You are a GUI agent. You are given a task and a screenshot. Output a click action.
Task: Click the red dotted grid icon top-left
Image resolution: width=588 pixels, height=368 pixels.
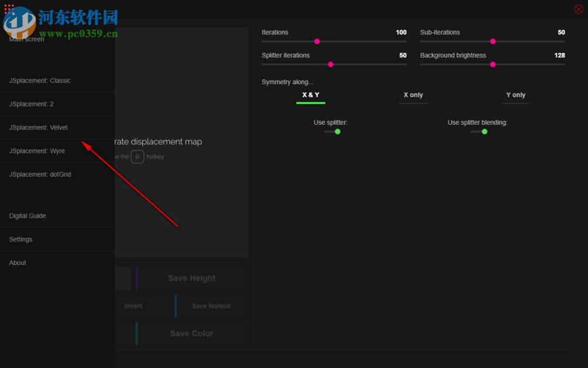(8, 9)
